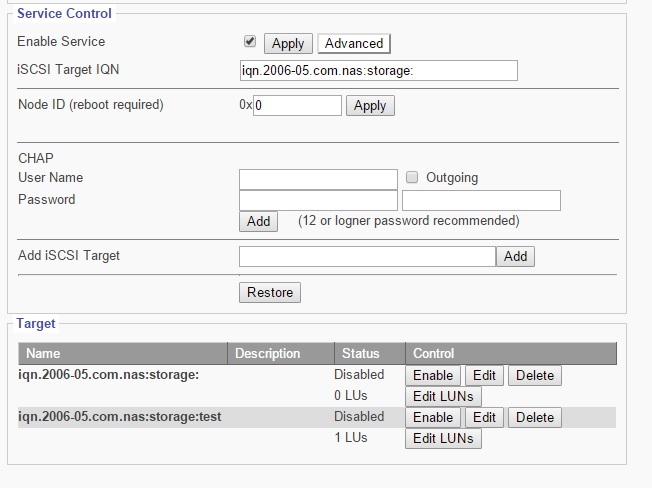Image resolution: width=652 pixels, height=488 pixels.
Task: Click the first CHAP Password field
Action: (318, 200)
